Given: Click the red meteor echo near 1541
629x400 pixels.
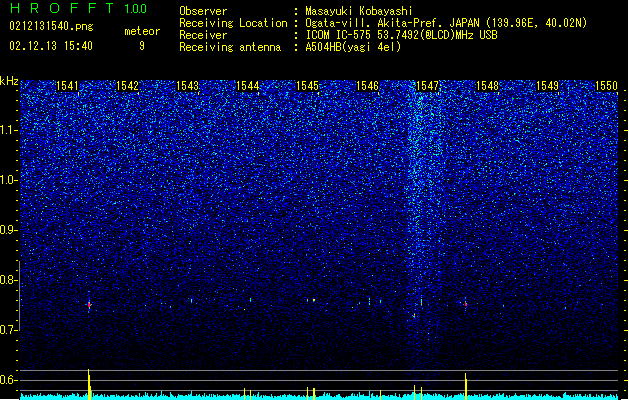Looking at the screenshot, I should click(x=89, y=305).
